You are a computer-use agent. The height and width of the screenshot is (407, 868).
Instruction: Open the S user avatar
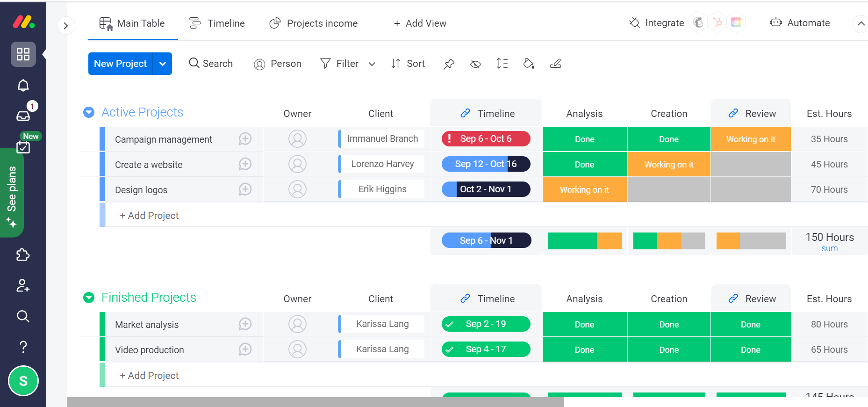click(23, 381)
